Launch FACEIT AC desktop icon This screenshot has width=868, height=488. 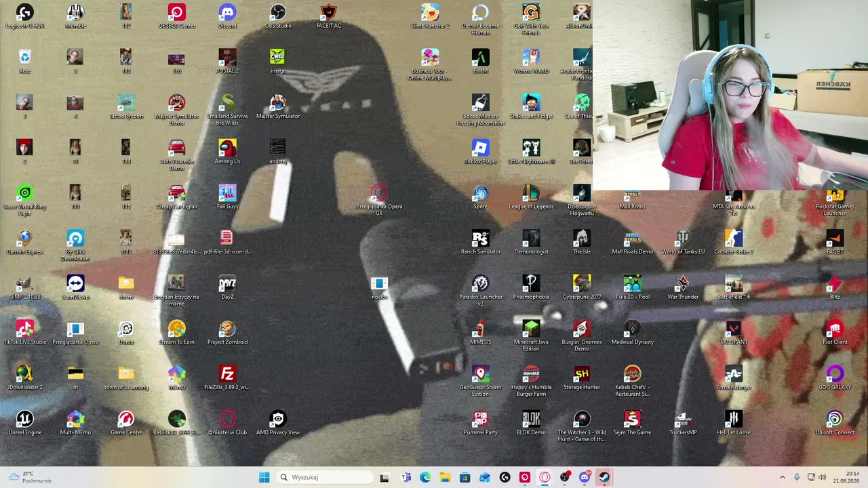tap(328, 17)
